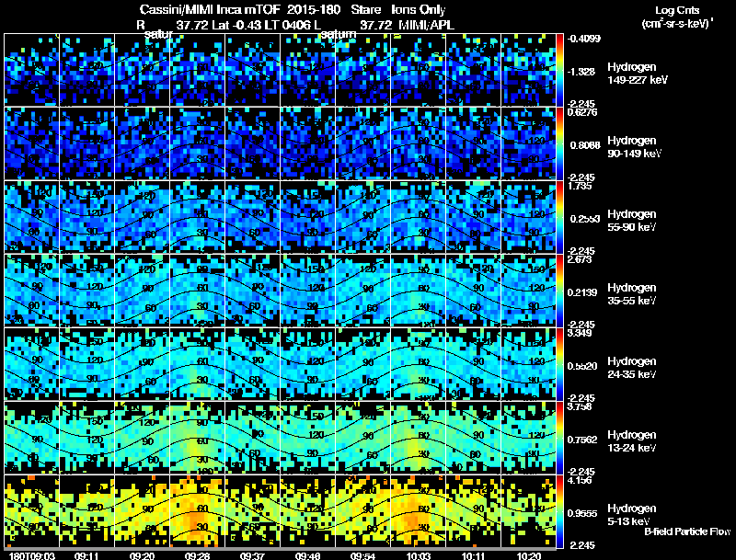Click the '0.2553' colorbar value
The width and height of the screenshot is (736, 560).
(584, 219)
